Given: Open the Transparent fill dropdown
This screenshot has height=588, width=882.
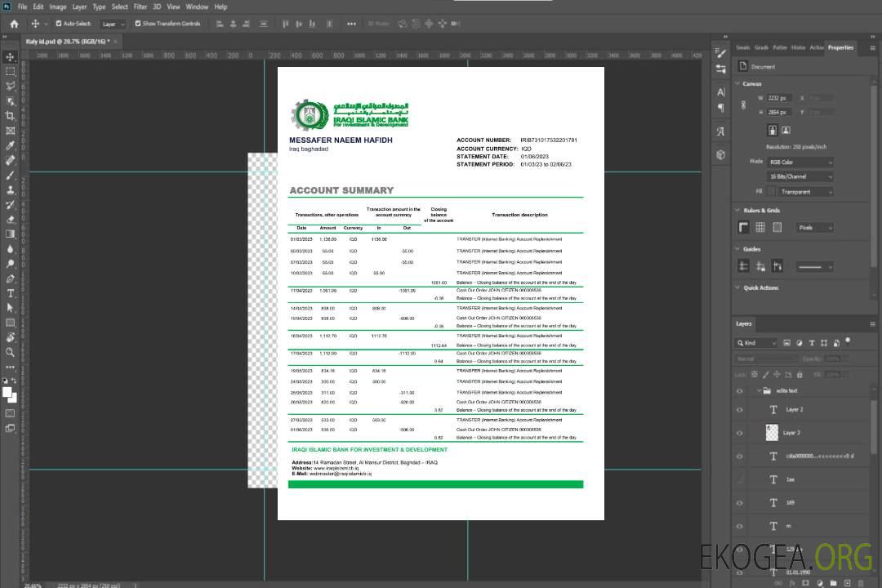Looking at the screenshot, I should (806, 192).
